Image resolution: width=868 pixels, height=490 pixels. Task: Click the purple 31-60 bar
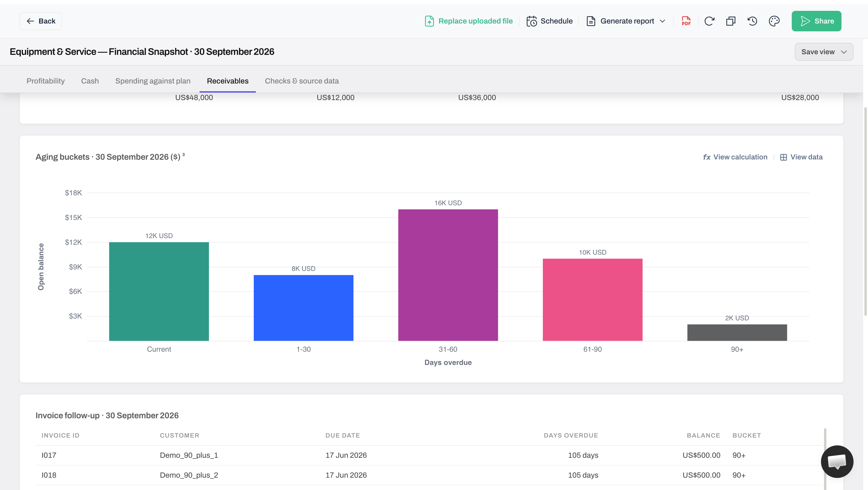[448, 275]
